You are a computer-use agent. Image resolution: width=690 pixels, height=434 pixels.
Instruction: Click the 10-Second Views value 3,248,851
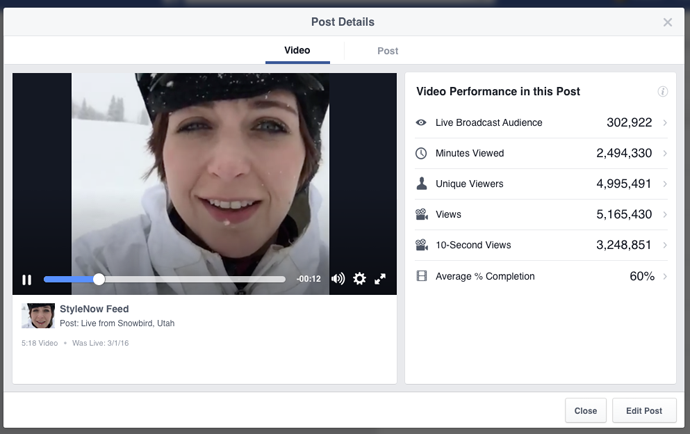click(x=624, y=245)
